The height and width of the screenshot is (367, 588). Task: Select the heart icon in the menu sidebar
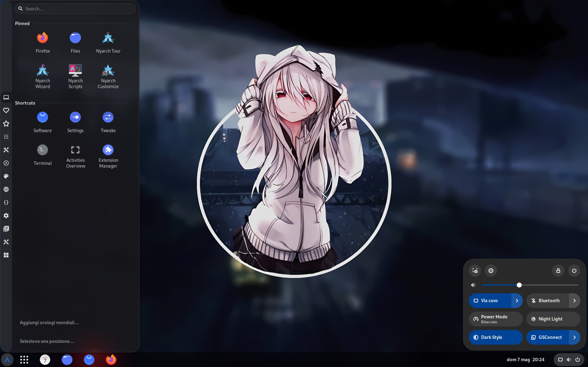pyautogui.click(x=6, y=110)
